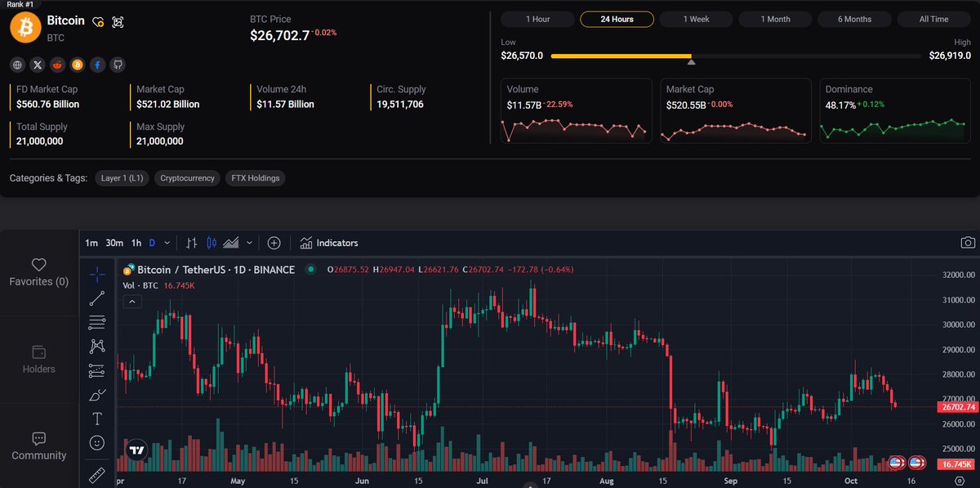Select the All Time timeframe
This screenshot has width=980, height=488.
(x=934, y=19)
